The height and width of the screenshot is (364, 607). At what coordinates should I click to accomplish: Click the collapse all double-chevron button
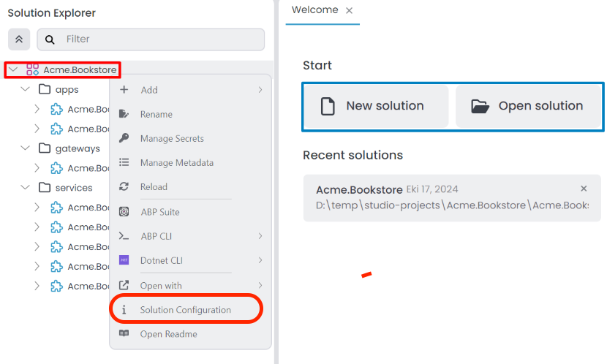(x=19, y=39)
